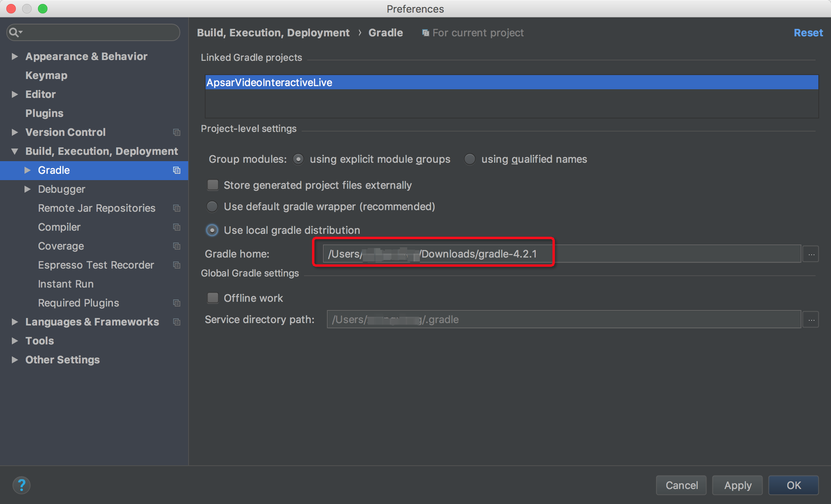Open the Plugins settings page

44,113
